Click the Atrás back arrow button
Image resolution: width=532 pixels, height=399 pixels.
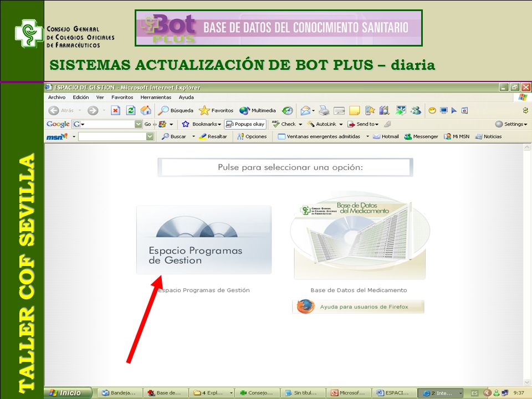point(61,111)
